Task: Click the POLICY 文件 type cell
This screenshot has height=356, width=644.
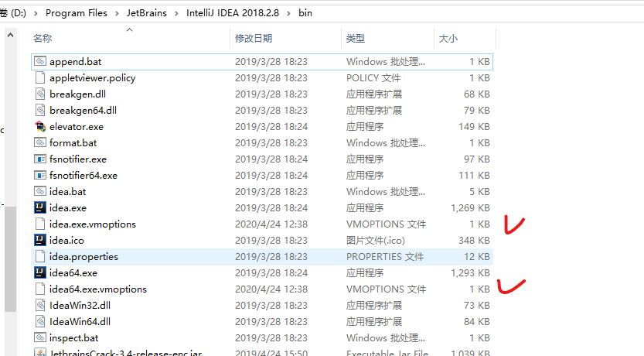Action: click(x=373, y=77)
